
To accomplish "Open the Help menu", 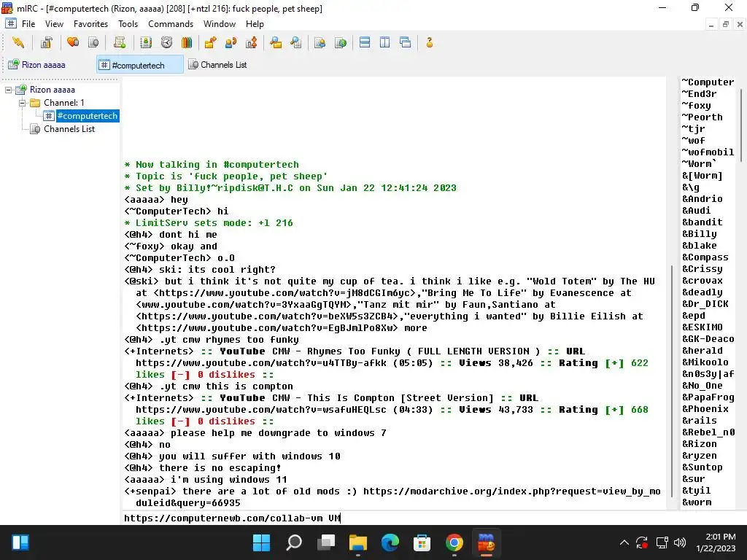I will 255,24.
